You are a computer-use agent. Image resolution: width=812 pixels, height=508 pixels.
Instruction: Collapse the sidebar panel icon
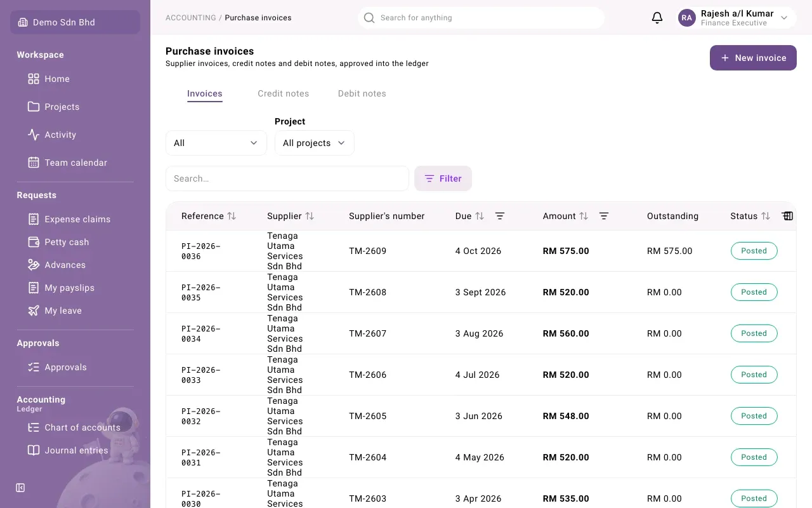pyautogui.click(x=20, y=488)
